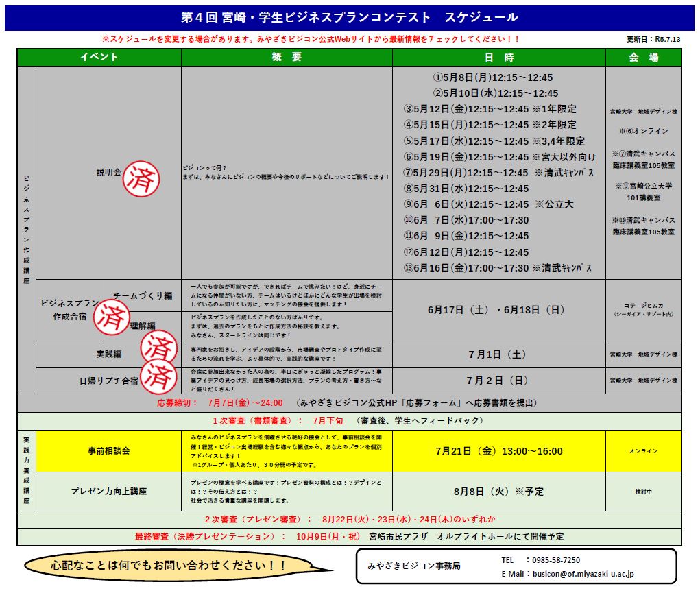Click the ⑨6月6日(火) ※公立大 entry
The image size is (700, 591).
(x=488, y=204)
